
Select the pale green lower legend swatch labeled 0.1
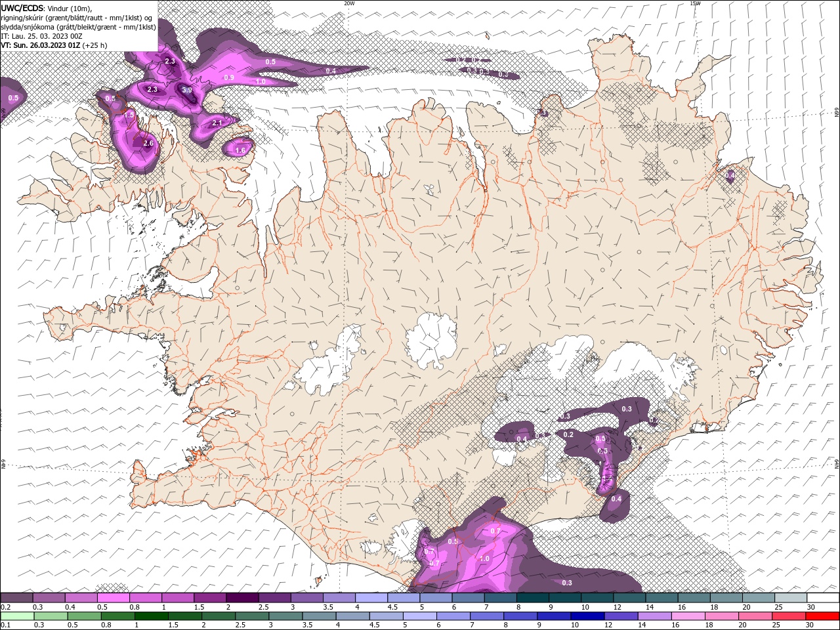17,616
